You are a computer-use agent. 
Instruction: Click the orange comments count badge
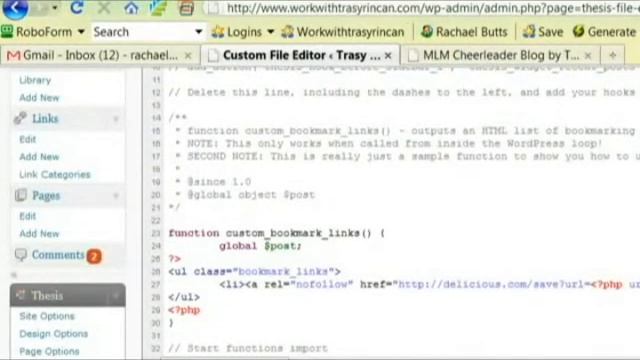[x=94, y=256]
